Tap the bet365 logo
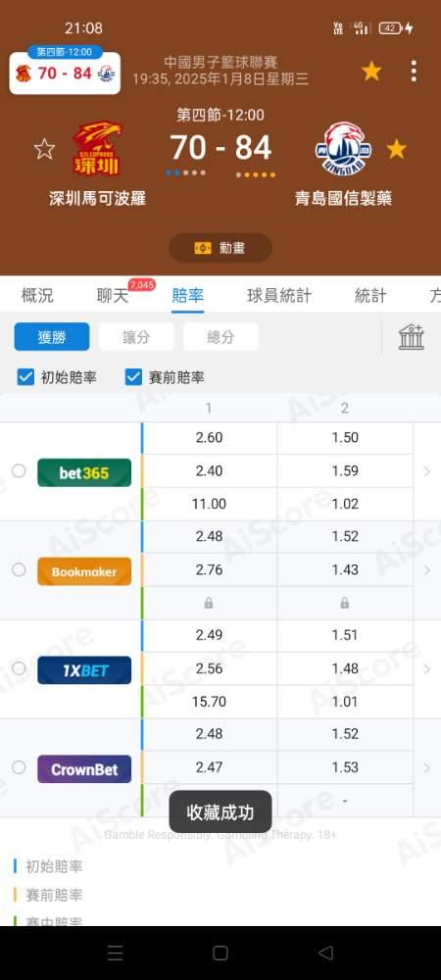The image size is (441, 980). coord(84,472)
